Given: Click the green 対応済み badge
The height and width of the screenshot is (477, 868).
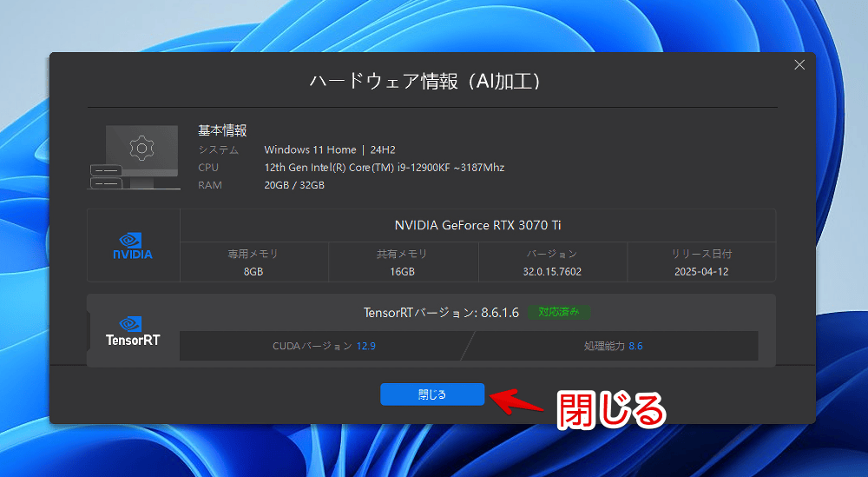Looking at the screenshot, I should 559,312.
